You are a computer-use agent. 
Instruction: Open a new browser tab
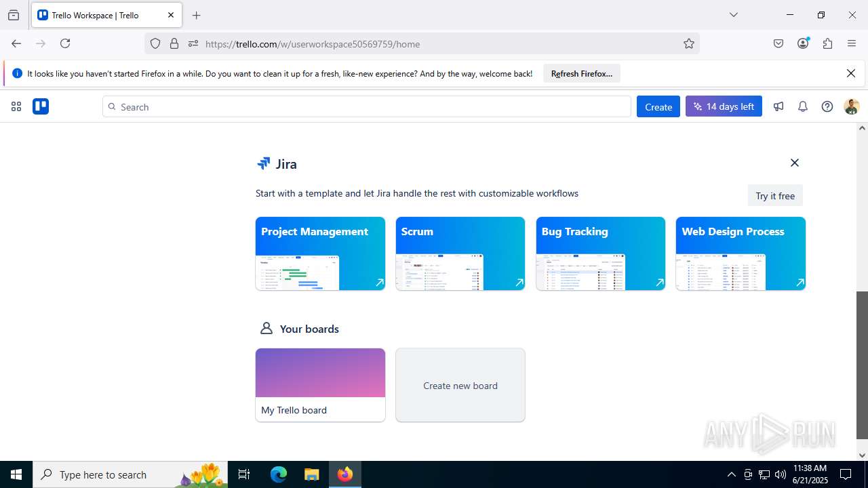(x=197, y=15)
